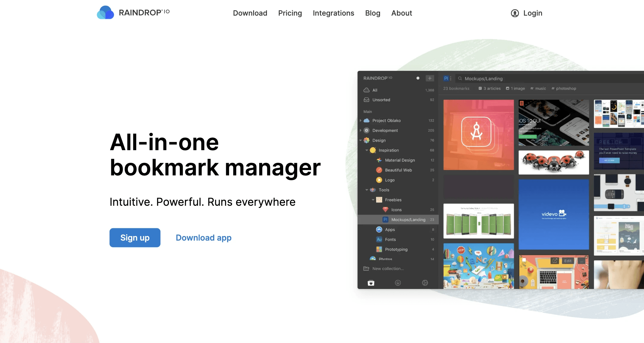Click the Raindrop.io cloud logo

tap(105, 13)
